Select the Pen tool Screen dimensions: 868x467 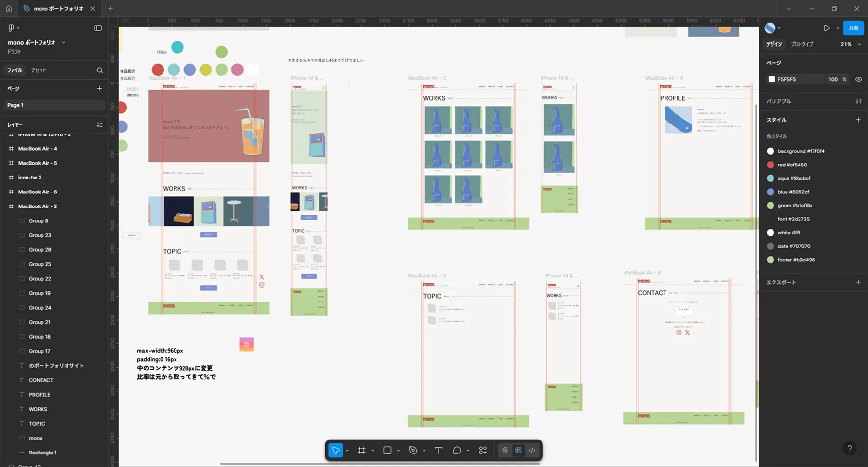(x=413, y=450)
